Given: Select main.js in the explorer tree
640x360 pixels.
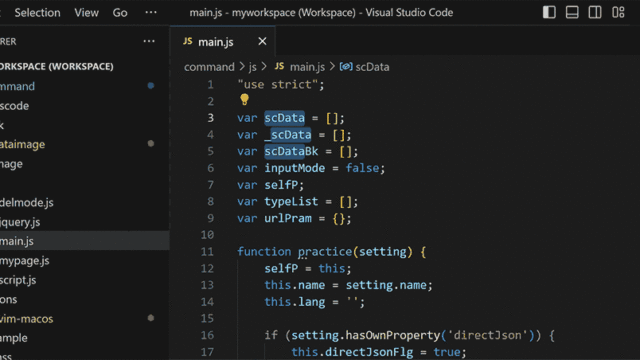Looking at the screenshot, I should click(x=84, y=241).
